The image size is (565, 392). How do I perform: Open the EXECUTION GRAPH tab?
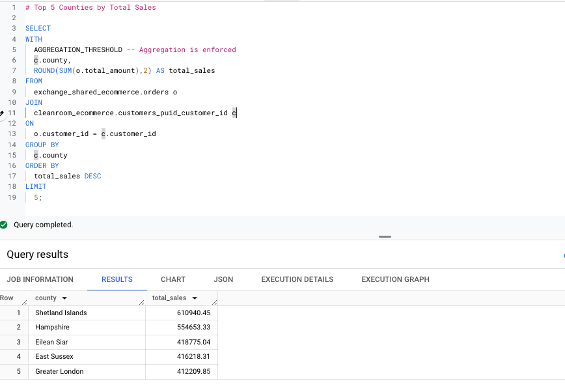(x=395, y=279)
